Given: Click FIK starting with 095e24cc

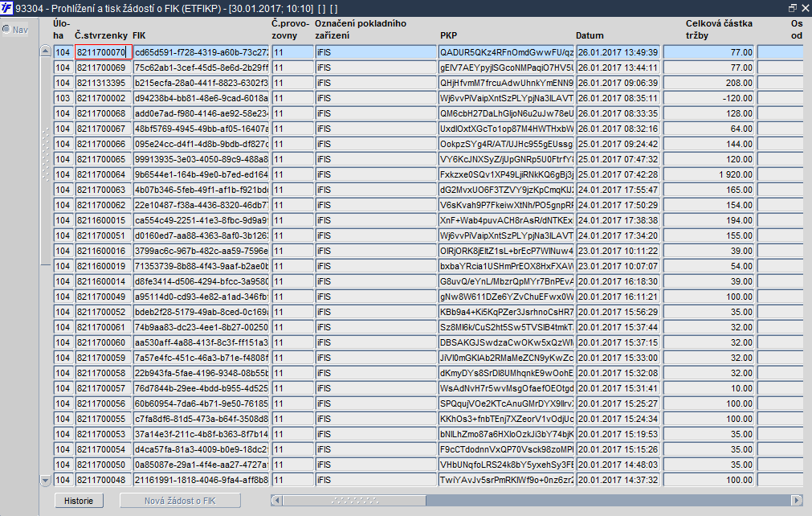Looking at the screenshot, I should tap(202, 144).
